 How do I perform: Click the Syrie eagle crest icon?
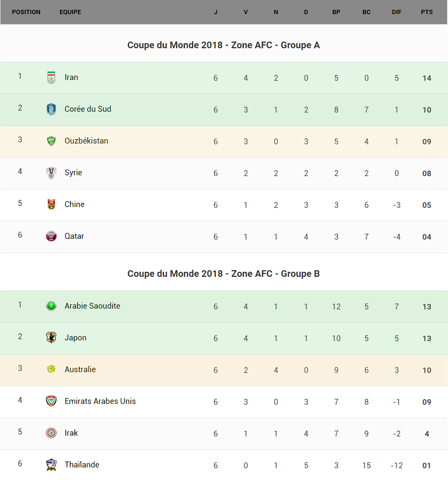point(51,173)
